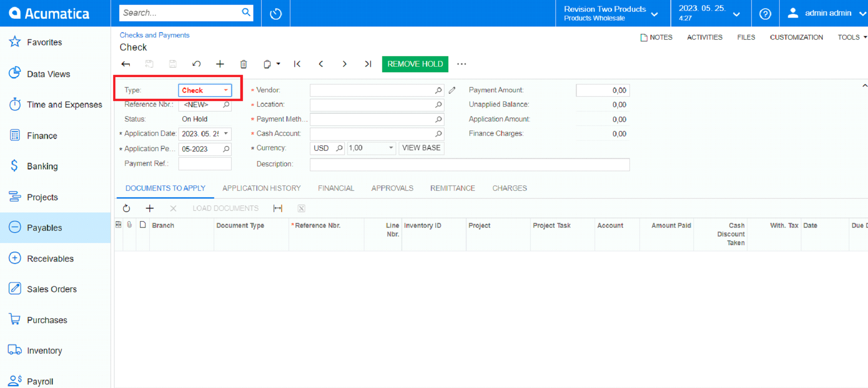Jump to the first record icon

tap(297, 64)
